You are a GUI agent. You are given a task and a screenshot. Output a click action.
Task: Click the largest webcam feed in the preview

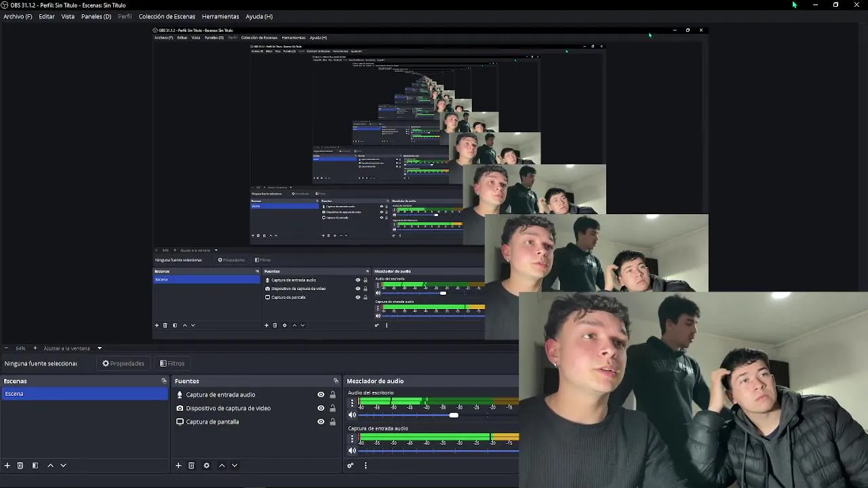(x=693, y=390)
